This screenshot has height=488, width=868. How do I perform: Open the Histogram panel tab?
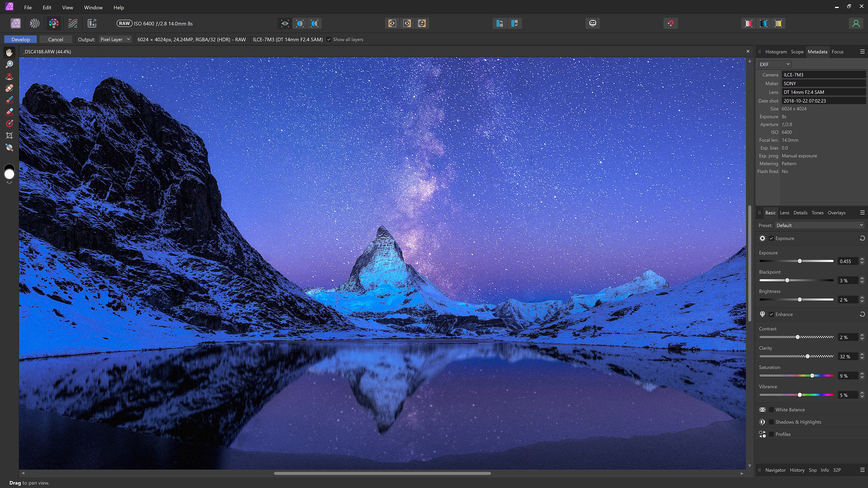click(x=776, y=52)
